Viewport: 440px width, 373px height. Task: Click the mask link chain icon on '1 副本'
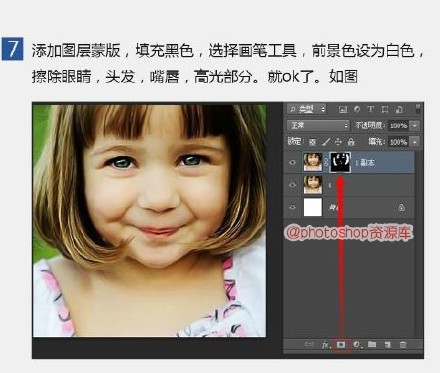326,163
